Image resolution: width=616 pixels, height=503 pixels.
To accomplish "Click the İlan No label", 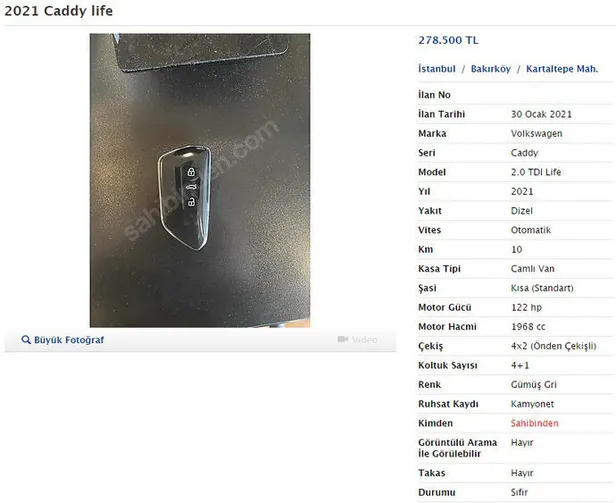I will point(434,95).
